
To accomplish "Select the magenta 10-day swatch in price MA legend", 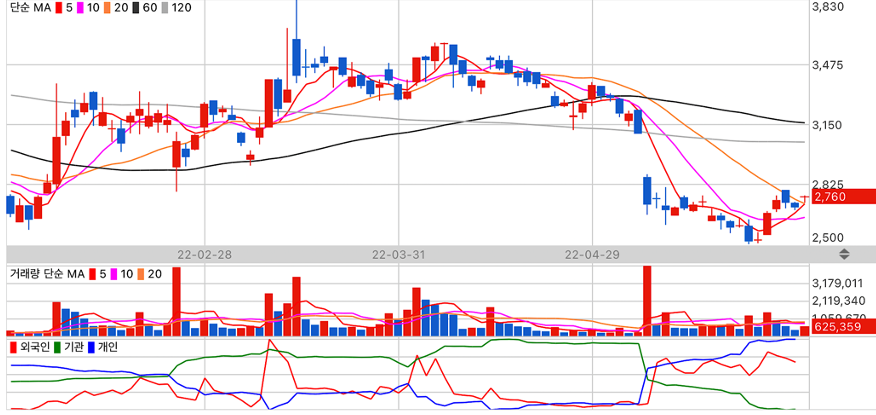I will tap(80, 8).
